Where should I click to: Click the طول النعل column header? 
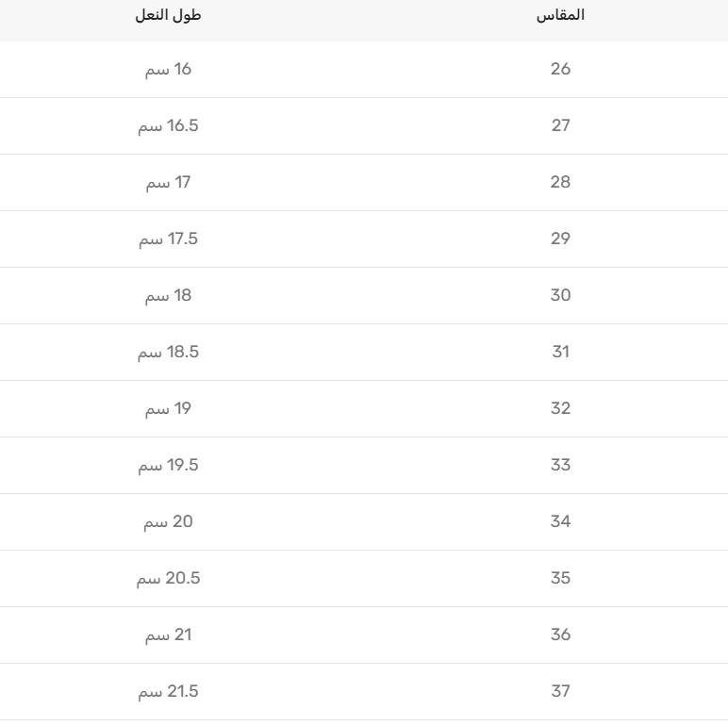coord(169,15)
